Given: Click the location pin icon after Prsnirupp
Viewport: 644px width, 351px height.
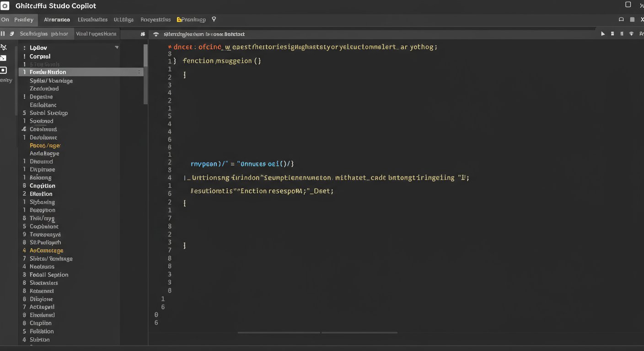Looking at the screenshot, I should pyautogui.click(x=214, y=19).
